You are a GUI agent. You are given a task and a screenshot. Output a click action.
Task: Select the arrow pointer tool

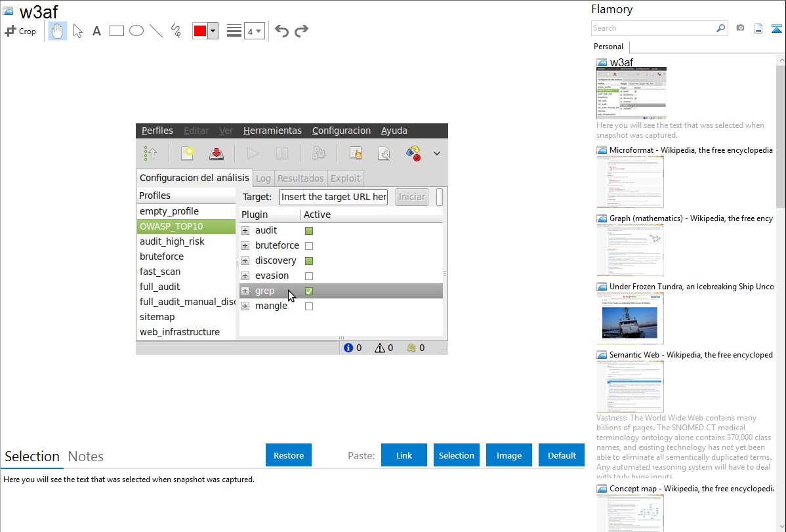tap(77, 31)
